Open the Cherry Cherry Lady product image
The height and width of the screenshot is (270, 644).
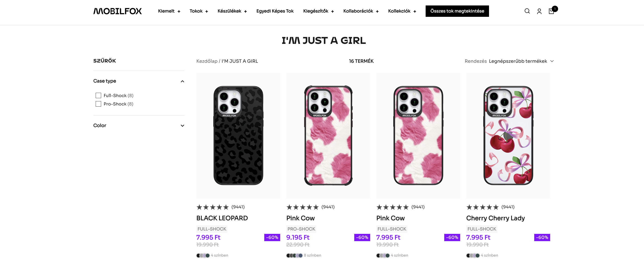[508, 135]
